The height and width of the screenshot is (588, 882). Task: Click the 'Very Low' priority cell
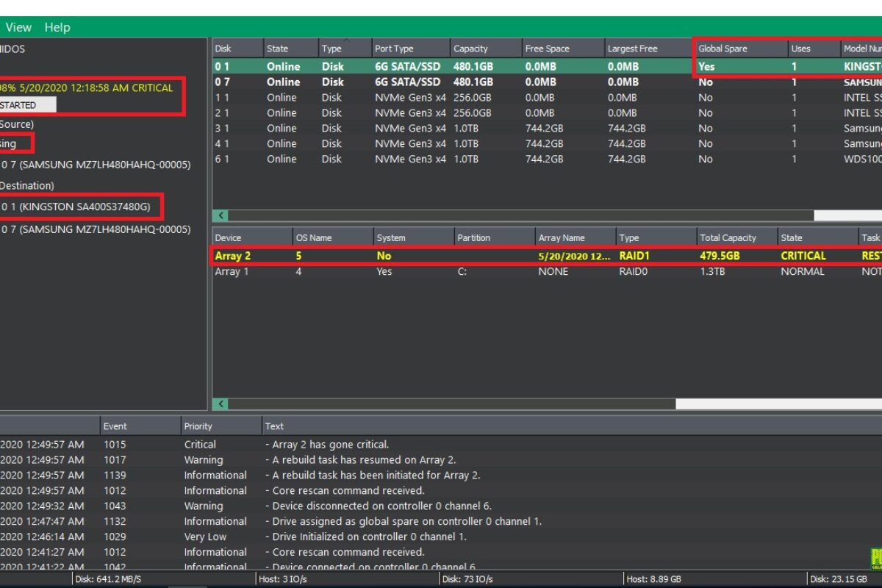coord(205,537)
